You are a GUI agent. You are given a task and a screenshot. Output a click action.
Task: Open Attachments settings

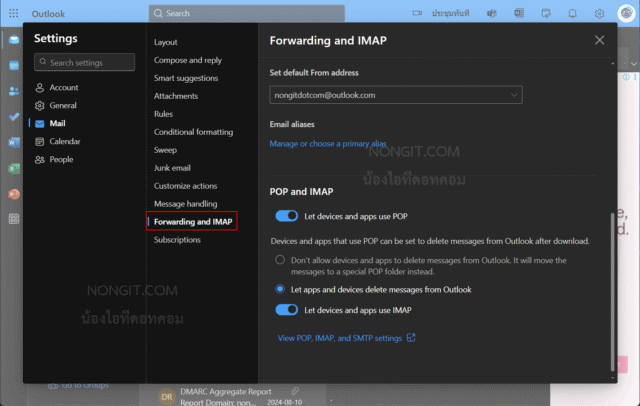point(176,96)
